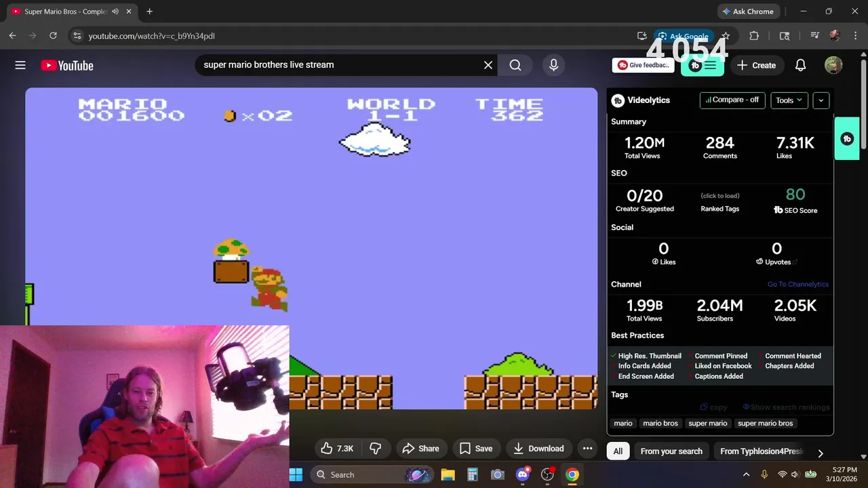
Task: Click the Ask Google lens chip
Action: [x=683, y=36]
